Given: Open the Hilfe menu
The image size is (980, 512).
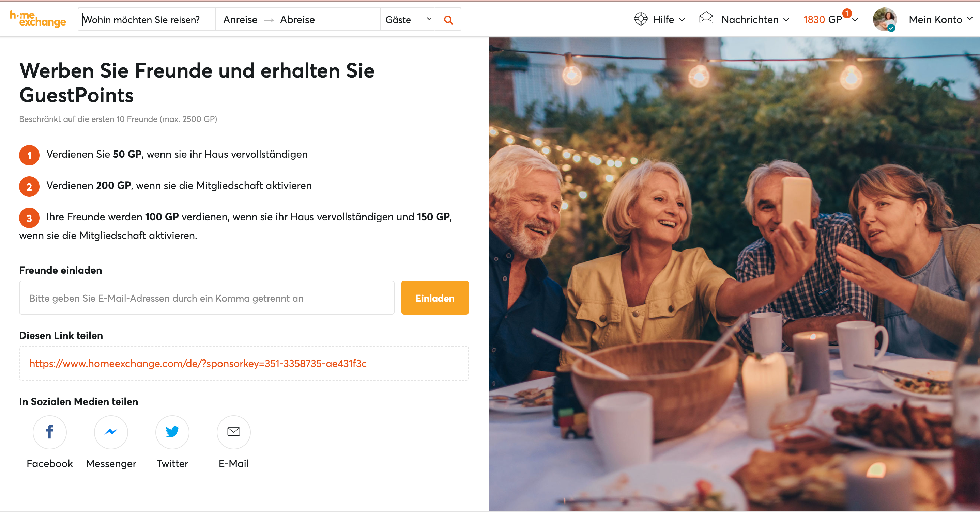Looking at the screenshot, I should pyautogui.click(x=664, y=19).
